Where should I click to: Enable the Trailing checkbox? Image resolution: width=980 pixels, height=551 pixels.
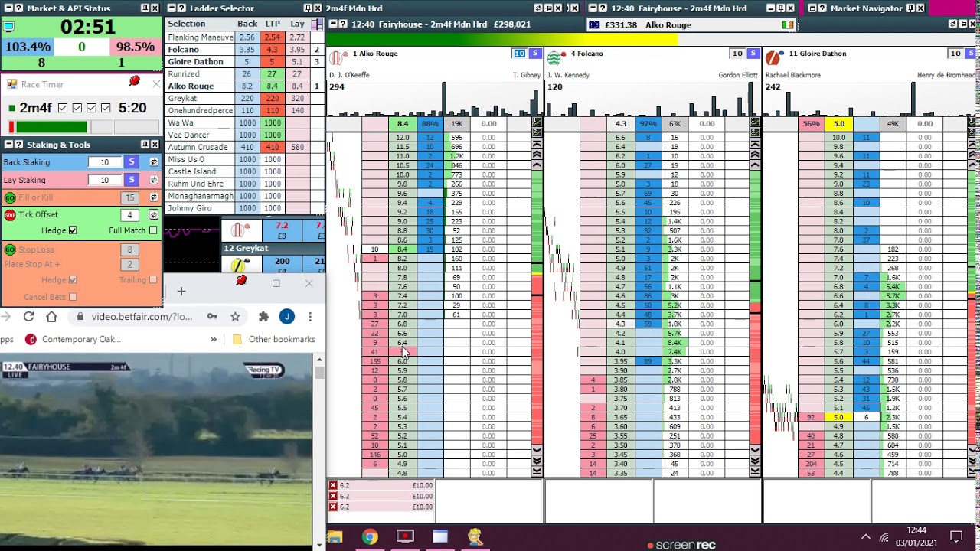tap(153, 280)
